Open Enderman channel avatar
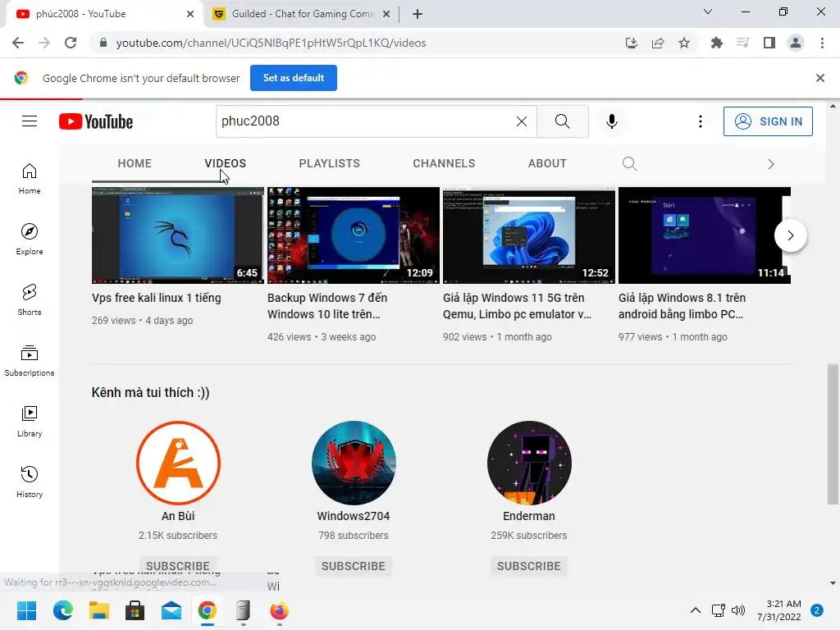840x630 pixels. point(529,463)
